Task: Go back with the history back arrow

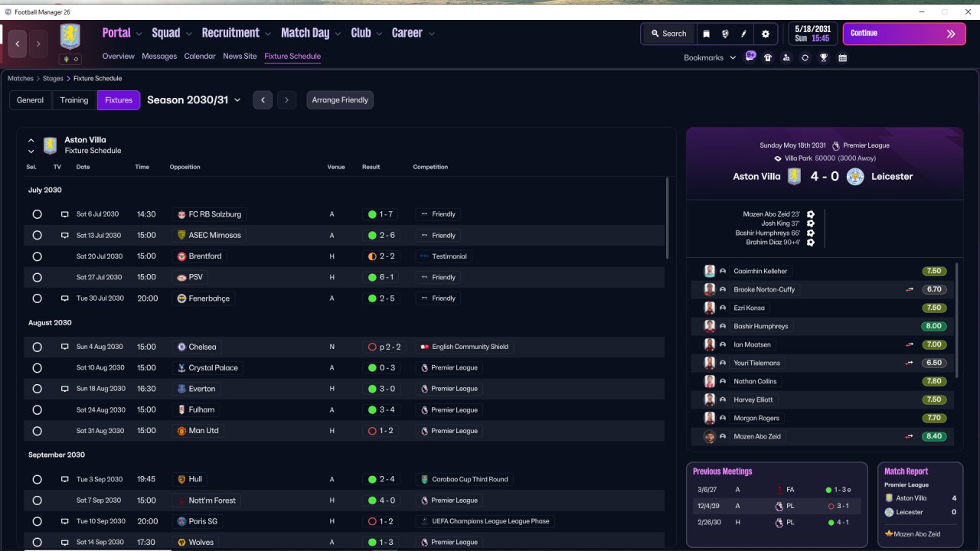Action: point(18,44)
